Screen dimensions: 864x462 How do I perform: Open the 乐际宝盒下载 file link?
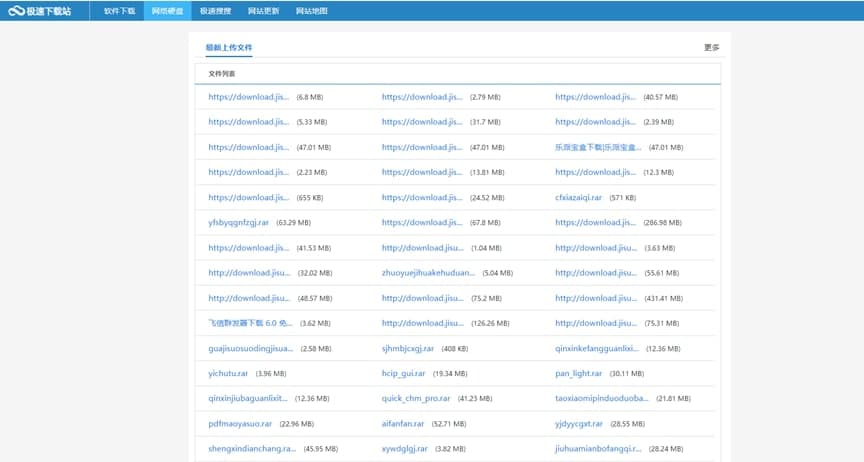click(x=596, y=147)
